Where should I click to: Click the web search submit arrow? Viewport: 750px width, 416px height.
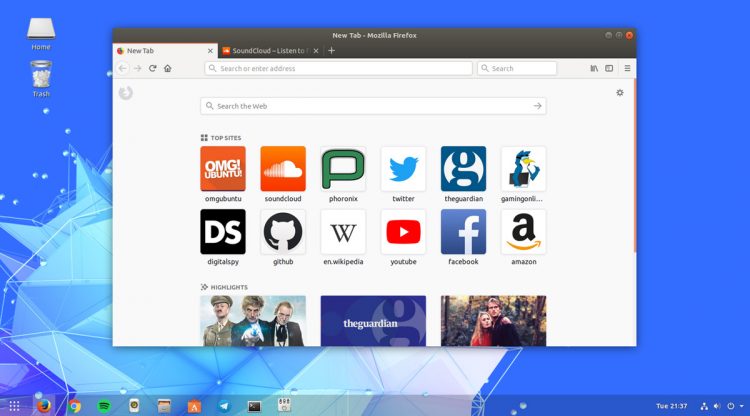tap(538, 106)
